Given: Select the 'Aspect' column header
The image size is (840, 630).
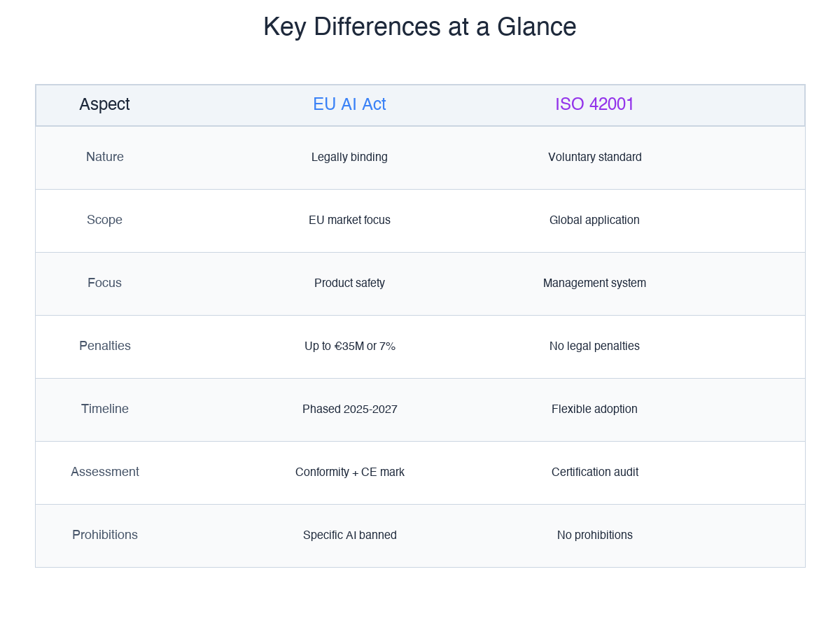Looking at the screenshot, I should [104, 104].
